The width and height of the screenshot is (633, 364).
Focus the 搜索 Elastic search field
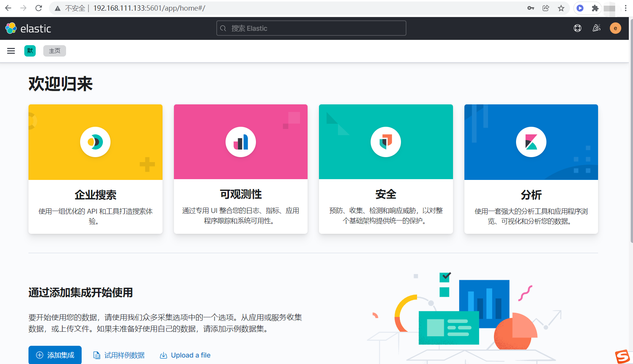coord(311,28)
